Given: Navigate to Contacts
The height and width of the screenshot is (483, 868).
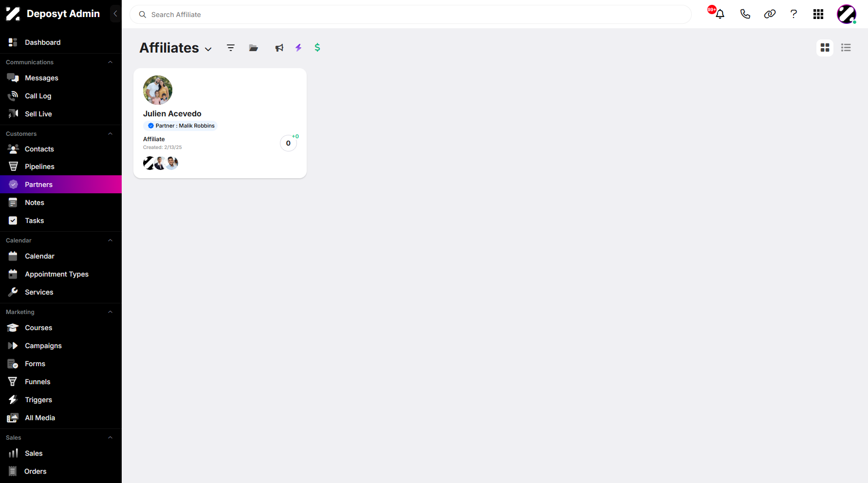Looking at the screenshot, I should (61, 149).
